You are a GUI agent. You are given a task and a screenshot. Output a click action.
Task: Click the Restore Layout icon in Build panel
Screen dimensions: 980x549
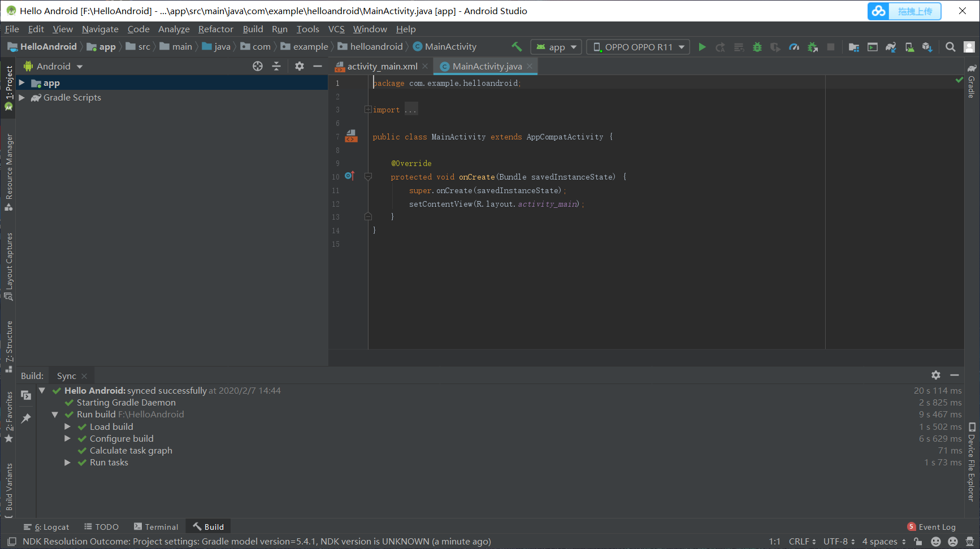tap(26, 395)
